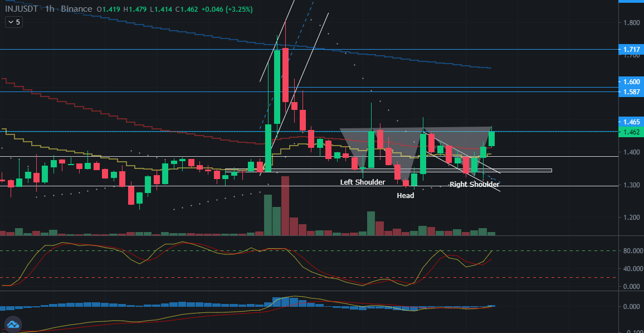Click the 1.300 price scale value
The width and height of the screenshot is (644, 333).
pyautogui.click(x=631, y=185)
